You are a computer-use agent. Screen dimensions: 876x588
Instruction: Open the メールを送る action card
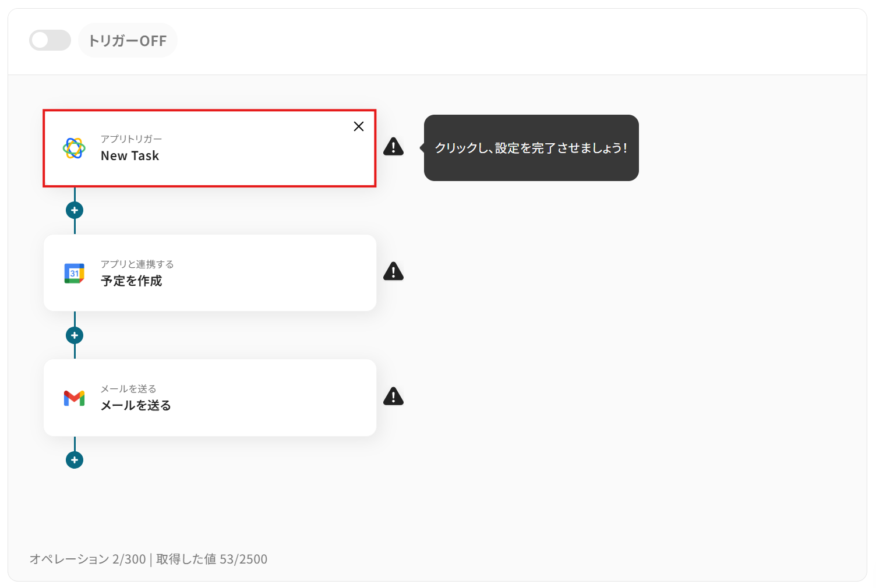point(210,398)
